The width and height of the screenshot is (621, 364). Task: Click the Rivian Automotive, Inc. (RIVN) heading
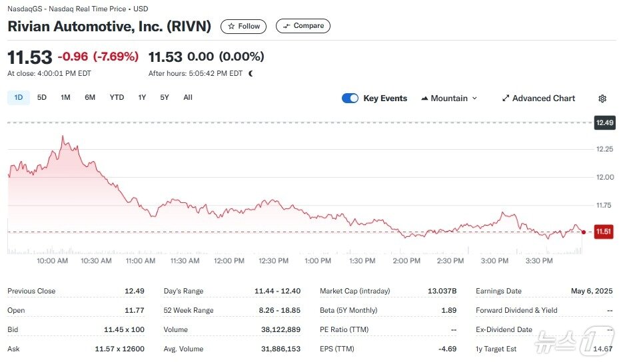coord(109,27)
